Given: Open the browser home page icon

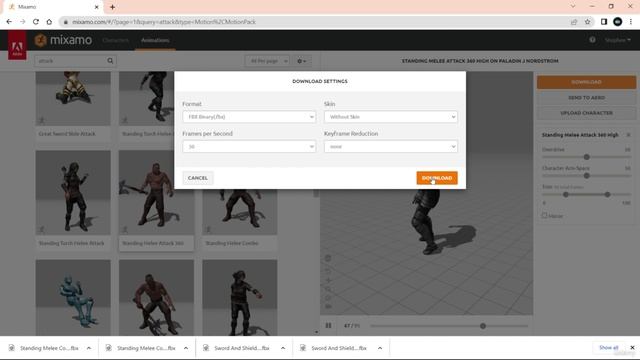Looking at the screenshot, I should (49, 22).
